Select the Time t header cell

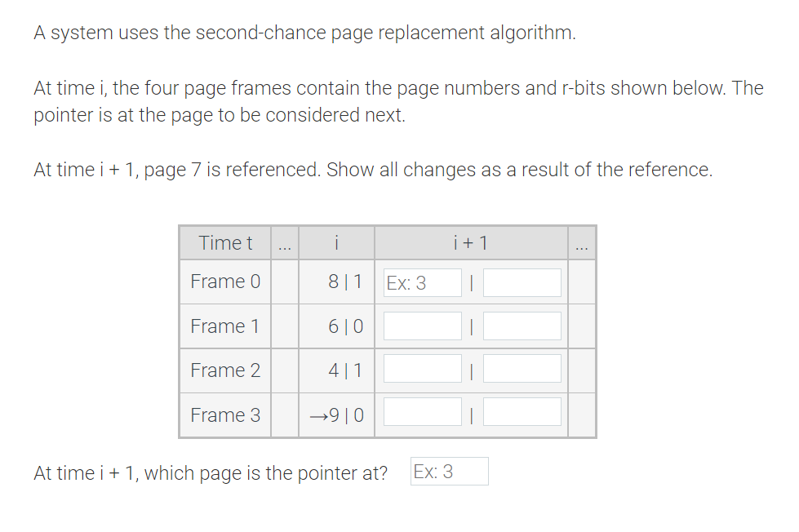pos(224,242)
